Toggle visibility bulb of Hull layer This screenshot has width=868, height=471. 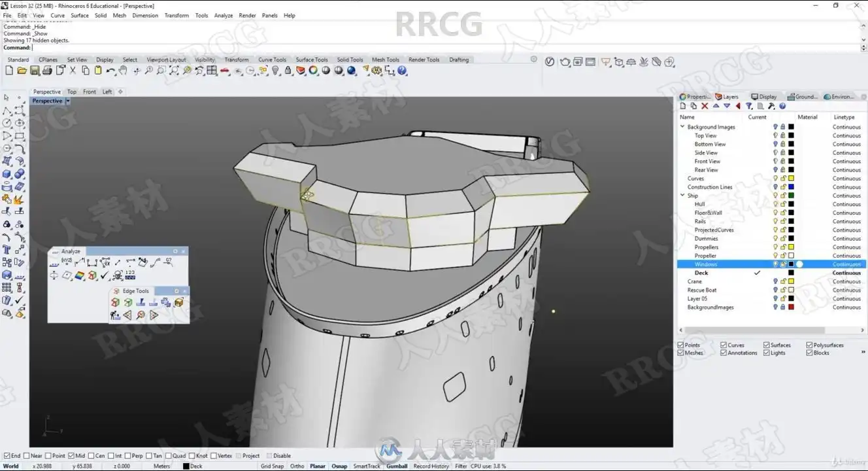(x=776, y=204)
